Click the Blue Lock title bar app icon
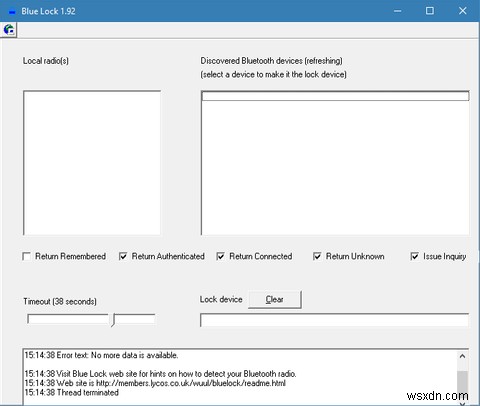Screen dimensions: 480x406 coord(12,12)
